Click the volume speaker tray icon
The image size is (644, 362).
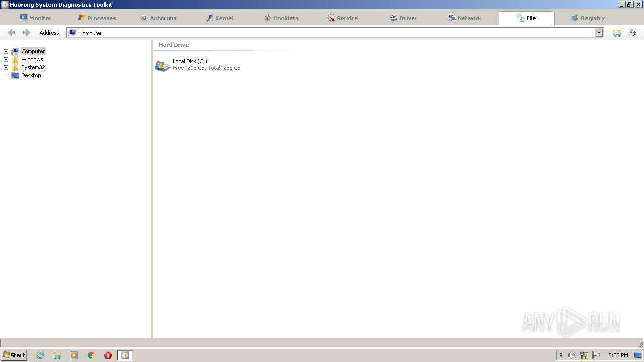click(x=572, y=355)
